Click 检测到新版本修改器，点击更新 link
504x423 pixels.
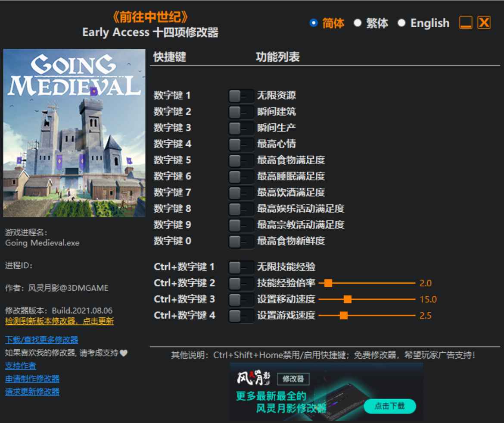click(58, 321)
